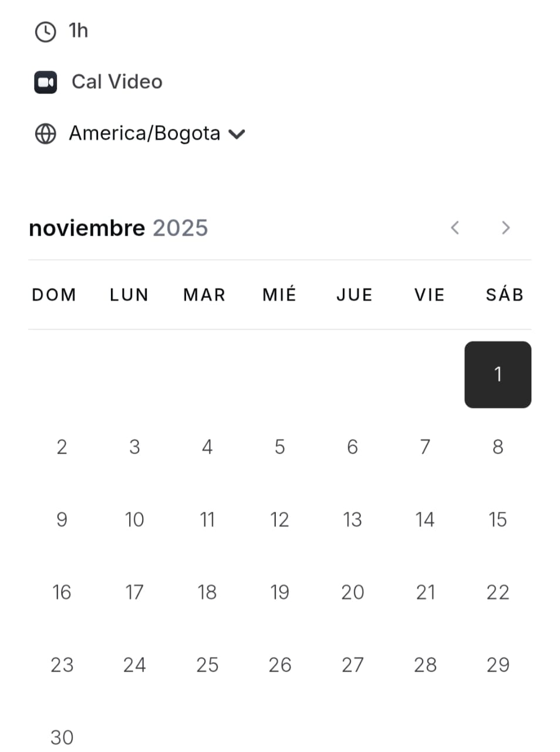Expand the America/Bogota timezone dropdown
Screen dimensions: 560x752
pos(144,134)
